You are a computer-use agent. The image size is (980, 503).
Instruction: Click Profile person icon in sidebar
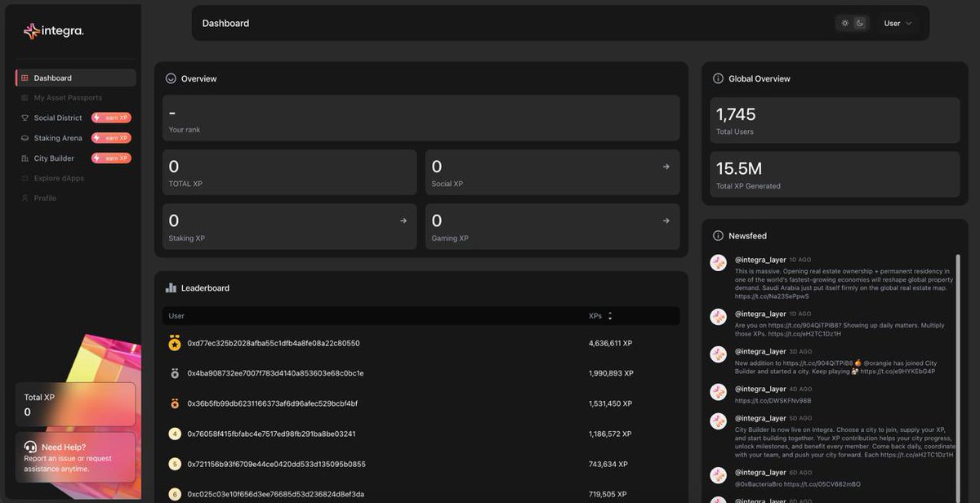tap(24, 198)
